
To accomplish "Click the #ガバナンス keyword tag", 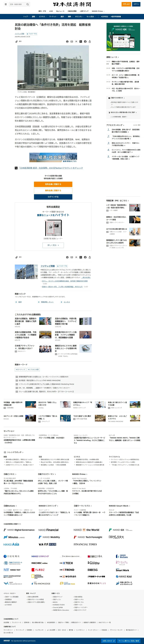I will coord(20,370).
